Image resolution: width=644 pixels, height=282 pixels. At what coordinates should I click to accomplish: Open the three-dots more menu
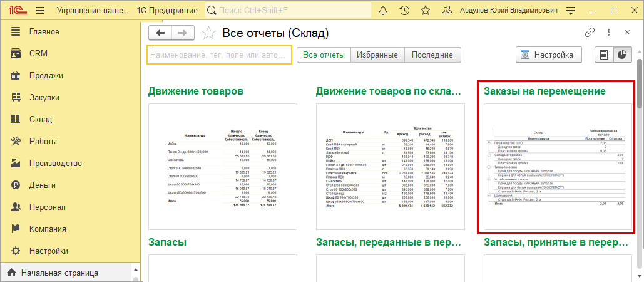point(609,33)
